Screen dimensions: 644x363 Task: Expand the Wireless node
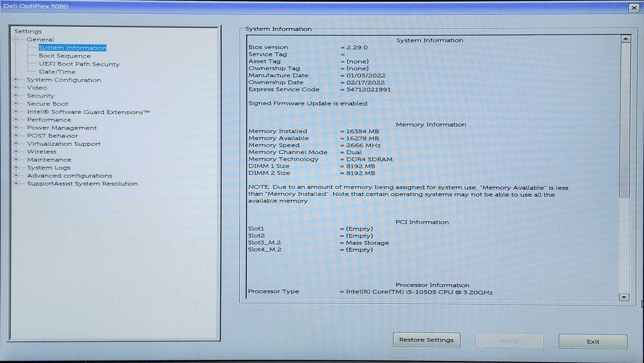click(16, 152)
